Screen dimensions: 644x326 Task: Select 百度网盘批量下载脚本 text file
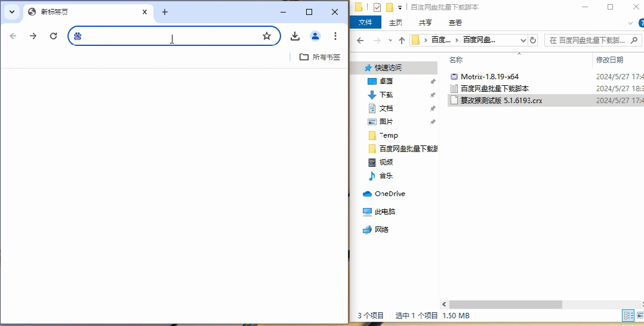tap(495, 88)
